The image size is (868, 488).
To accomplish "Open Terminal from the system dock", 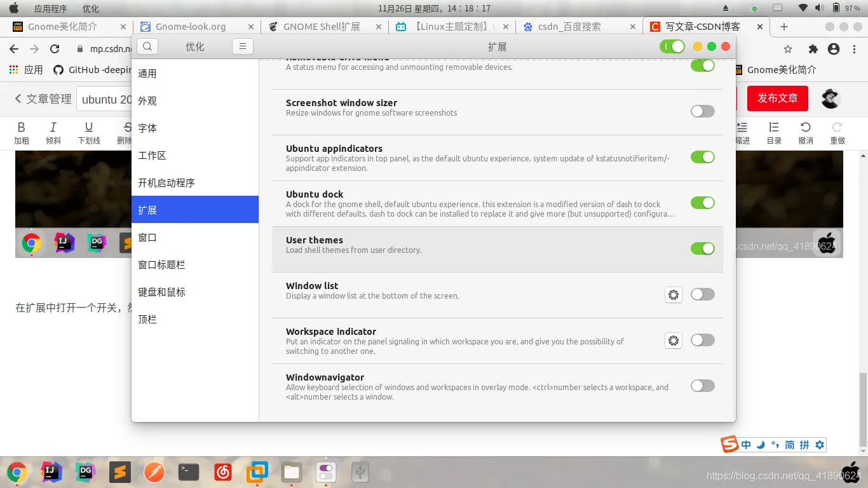I will point(189,471).
